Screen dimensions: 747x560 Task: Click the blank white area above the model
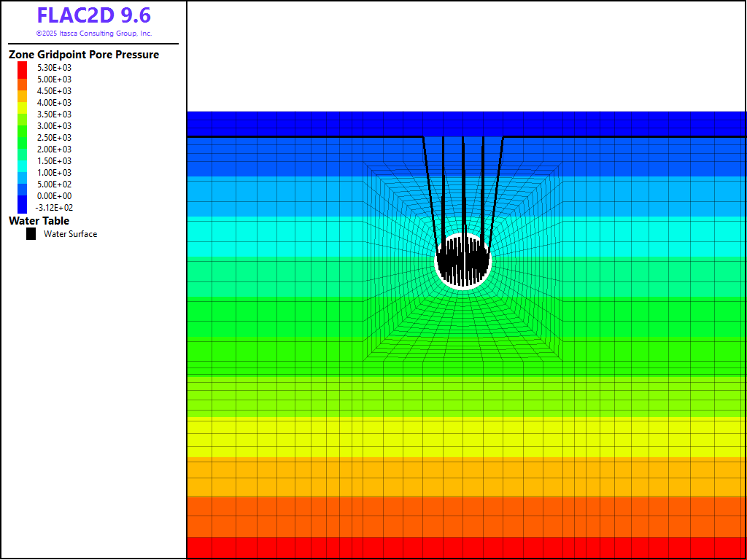click(x=467, y=55)
